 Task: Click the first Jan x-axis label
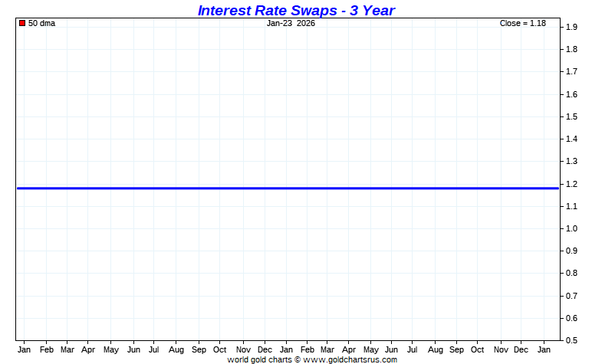(24, 349)
